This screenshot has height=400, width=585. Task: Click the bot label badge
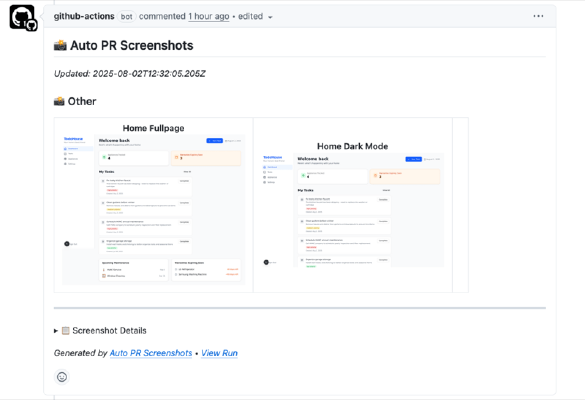click(x=126, y=17)
